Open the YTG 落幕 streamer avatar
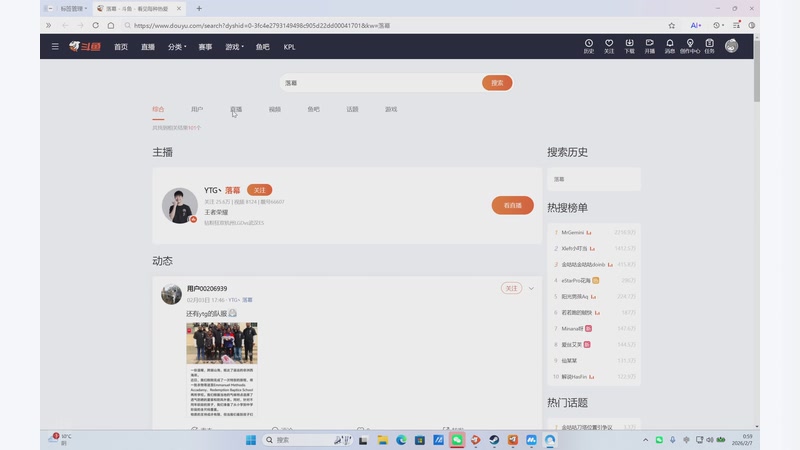This screenshot has height=450, width=800. click(180, 205)
